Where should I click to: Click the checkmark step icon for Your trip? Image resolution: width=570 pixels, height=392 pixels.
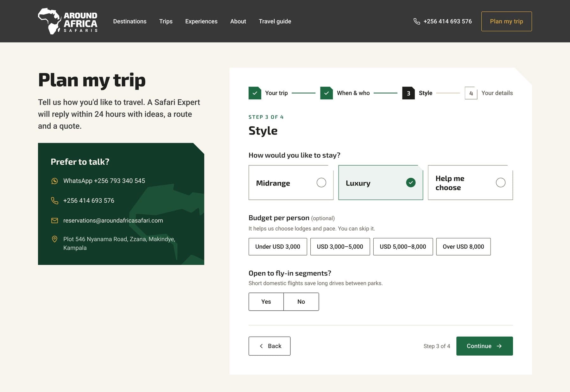(x=255, y=93)
